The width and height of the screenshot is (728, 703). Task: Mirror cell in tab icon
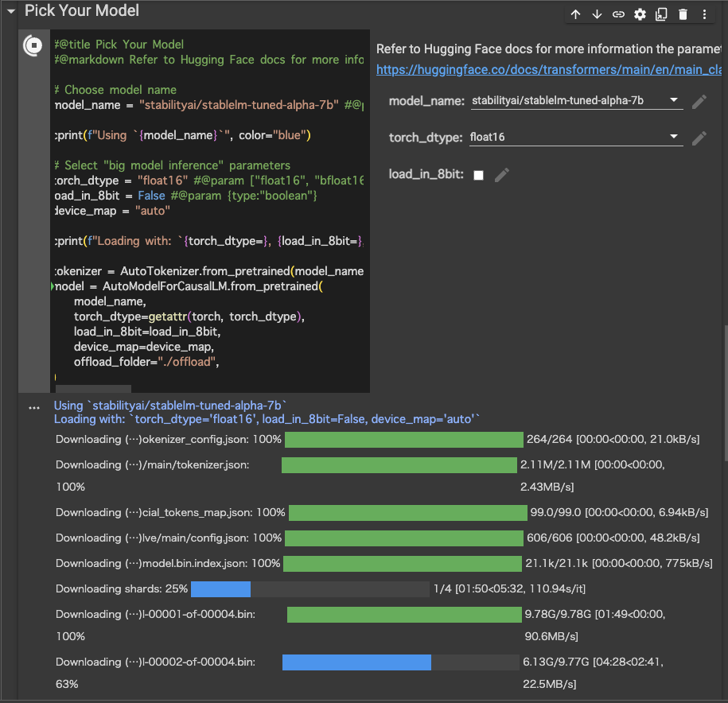pyautogui.click(x=661, y=14)
